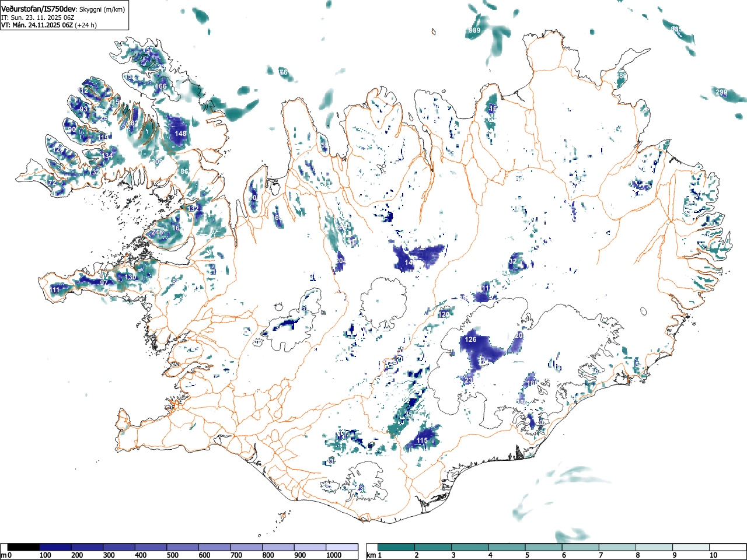The width and height of the screenshot is (747, 560).
Task: Click the (+24 h) forecast offset text
Action: [x=86, y=25]
